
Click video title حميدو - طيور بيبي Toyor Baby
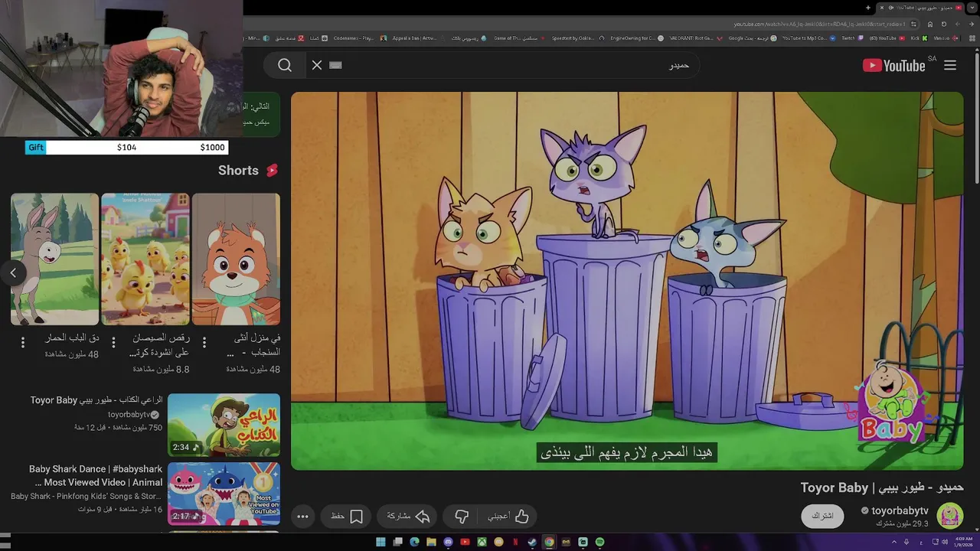point(882,487)
